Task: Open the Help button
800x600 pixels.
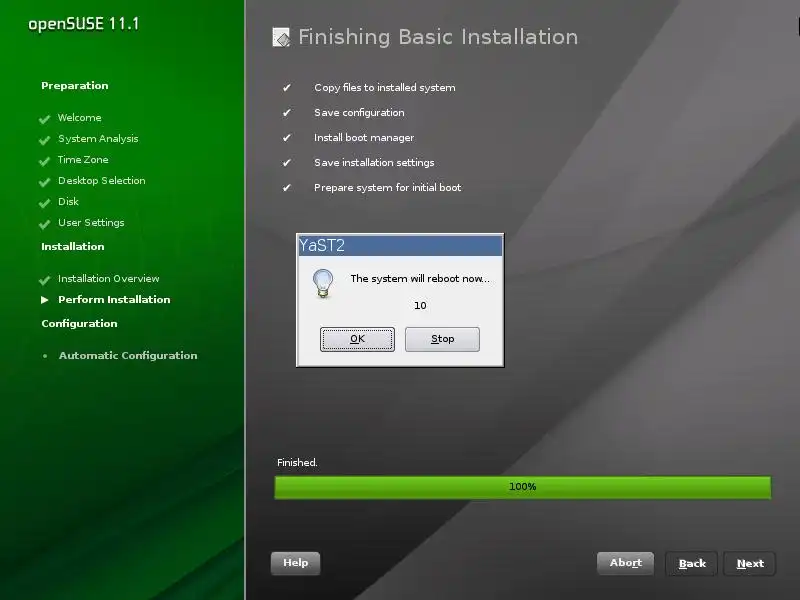Action: (295, 563)
